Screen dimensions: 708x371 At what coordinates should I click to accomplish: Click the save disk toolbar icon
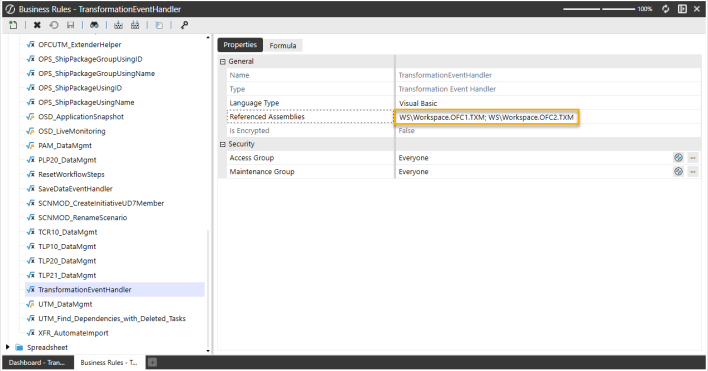point(70,25)
